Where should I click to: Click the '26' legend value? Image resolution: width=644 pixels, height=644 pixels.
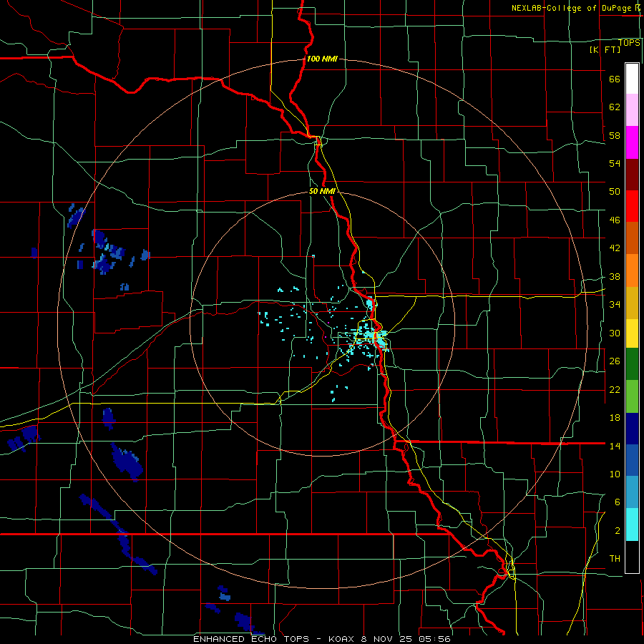coord(615,361)
